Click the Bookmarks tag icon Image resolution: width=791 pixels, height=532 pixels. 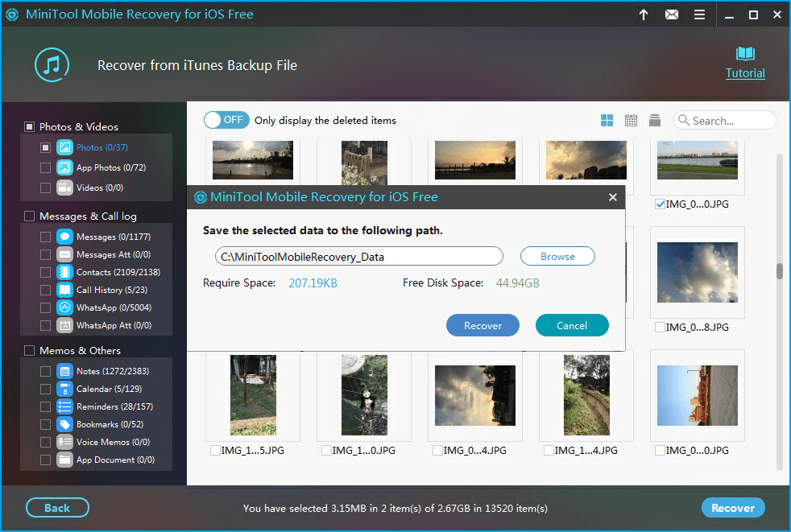[x=64, y=424]
